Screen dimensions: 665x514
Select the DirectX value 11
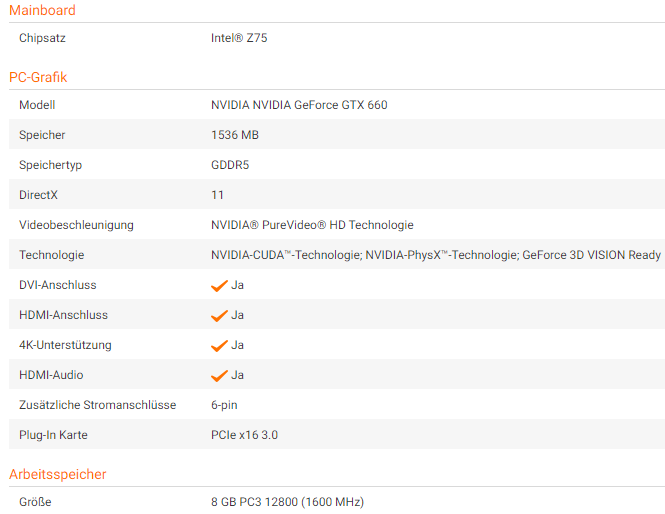[x=217, y=195]
